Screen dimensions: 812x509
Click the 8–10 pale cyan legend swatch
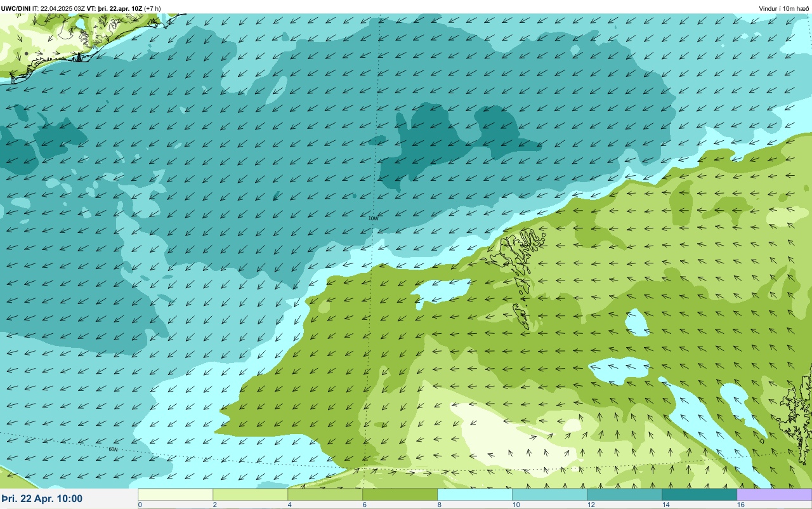[475, 494]
